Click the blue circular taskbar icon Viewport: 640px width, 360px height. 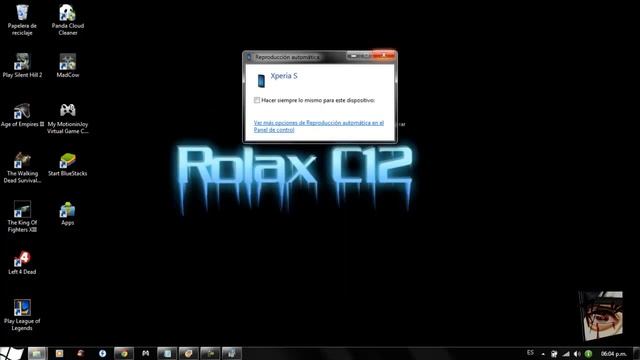(102, 353)
